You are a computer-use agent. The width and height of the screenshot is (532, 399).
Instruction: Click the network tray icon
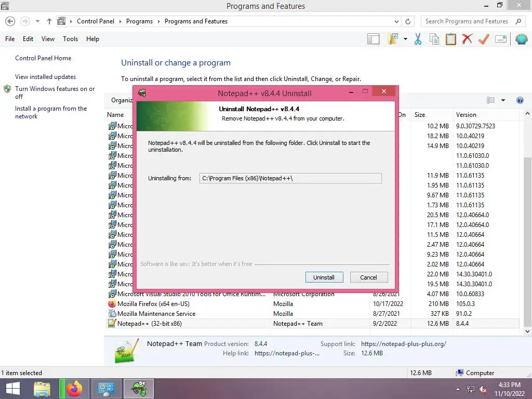(x=471, y=389)
